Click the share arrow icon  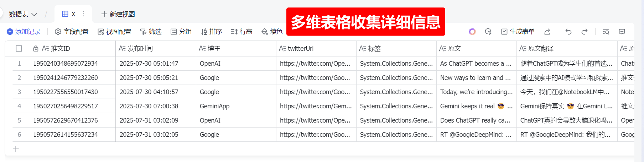coord(547,32)
